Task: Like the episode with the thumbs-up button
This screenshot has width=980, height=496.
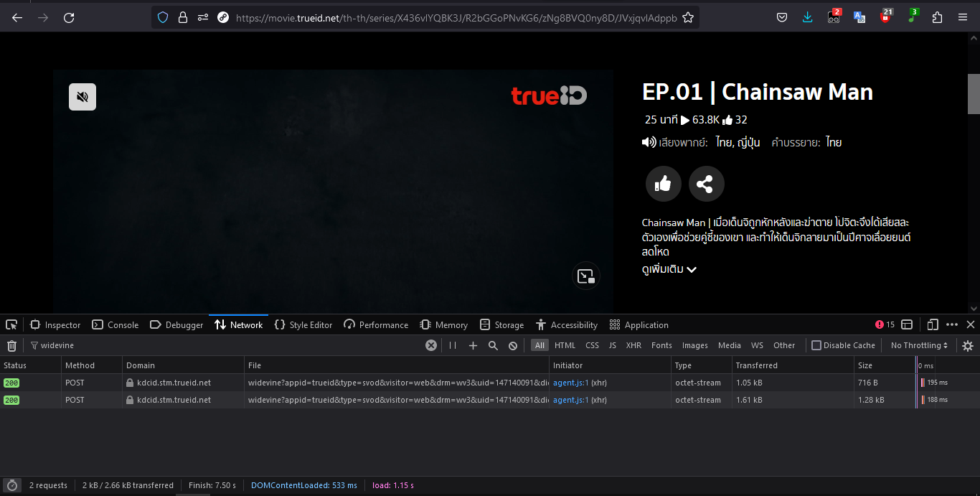Action: coord(664,184)
